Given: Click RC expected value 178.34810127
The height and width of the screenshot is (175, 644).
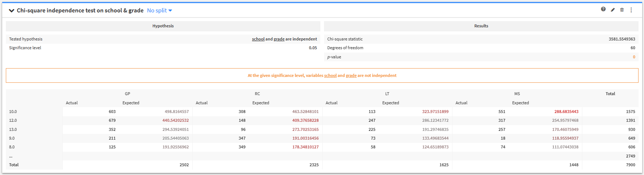Looking at the screenshot, I should (305, 147).
